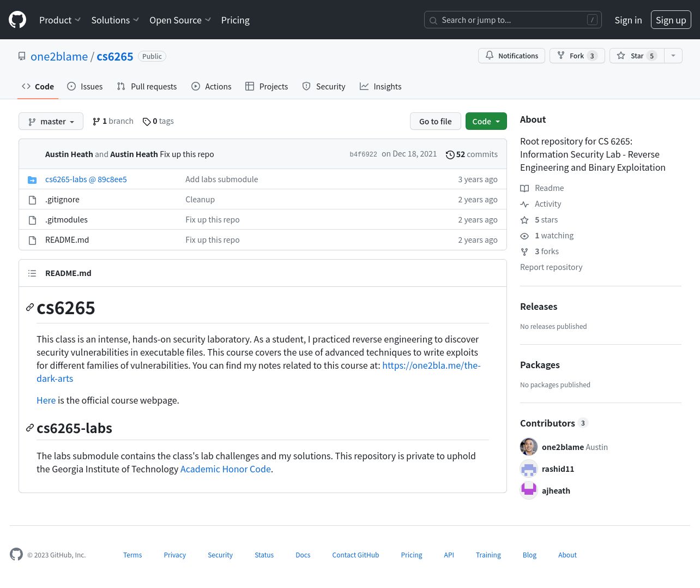This screenshot has height=588, width=700.
Task: Click Report repository link
Action: (551, 267)
